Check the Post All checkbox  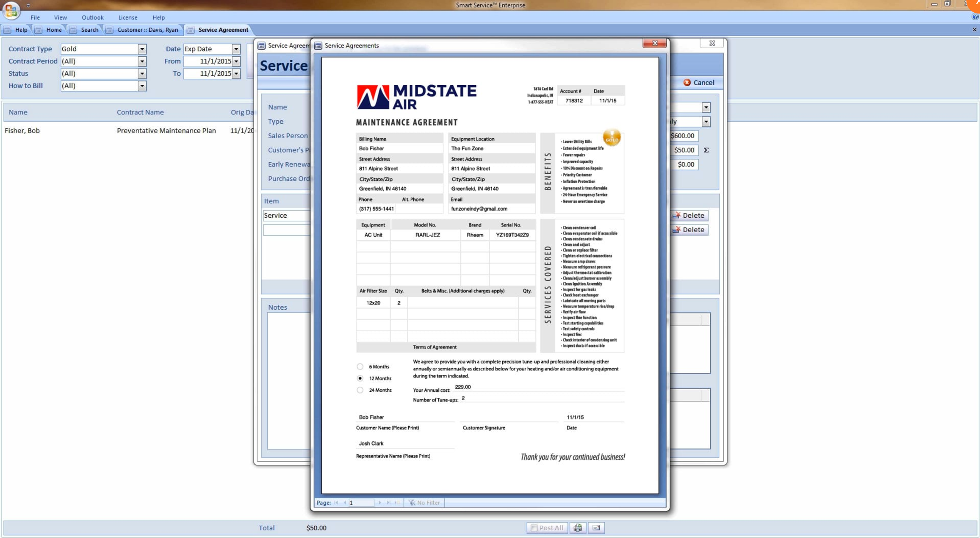pos(534,528)
